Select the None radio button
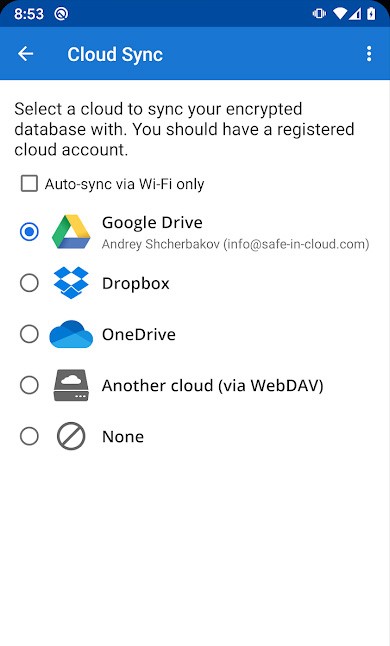Viewport: 390px width, 646px height. tap(29, 436)
